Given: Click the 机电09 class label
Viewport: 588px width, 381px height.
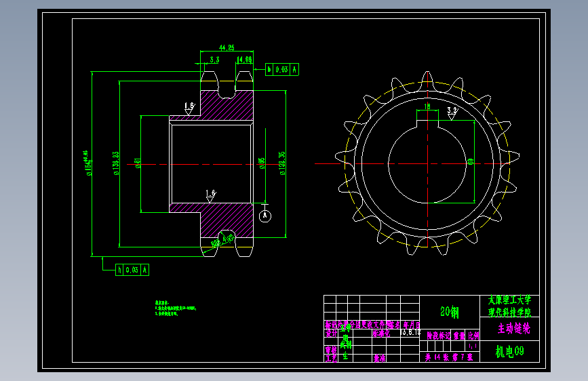Looking at the screenshot, I should [509, 351].
